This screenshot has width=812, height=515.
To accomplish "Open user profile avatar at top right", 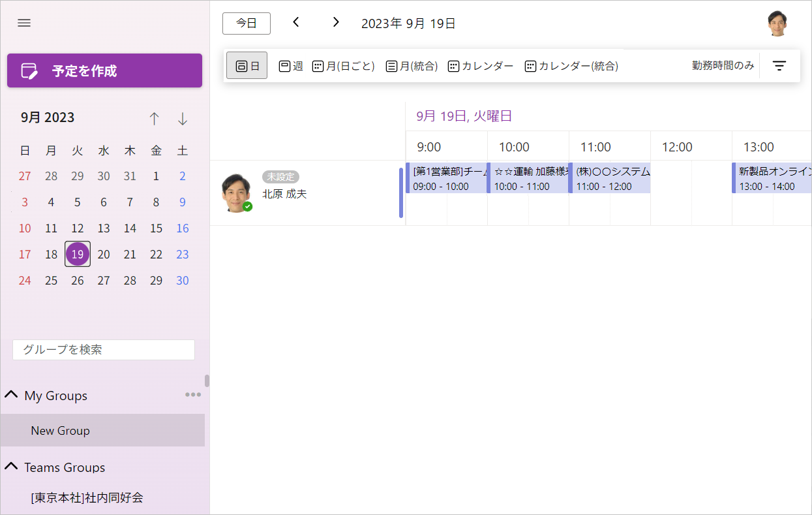I will pyautogui.click(x=777, y=23).
